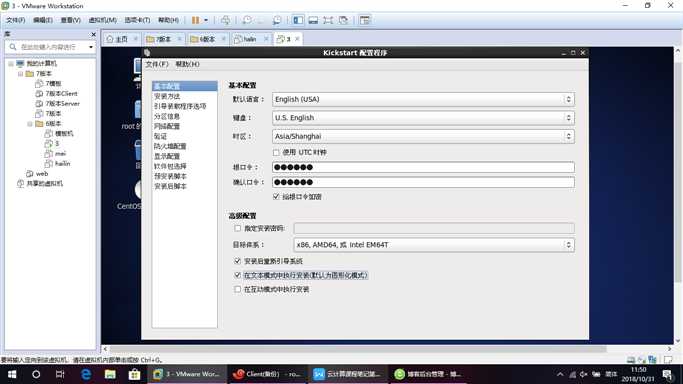Click the VM window horizontal scrollbar
Viewport: 683px width, 384px height.
pyautogui.click(x=358, y=349)
